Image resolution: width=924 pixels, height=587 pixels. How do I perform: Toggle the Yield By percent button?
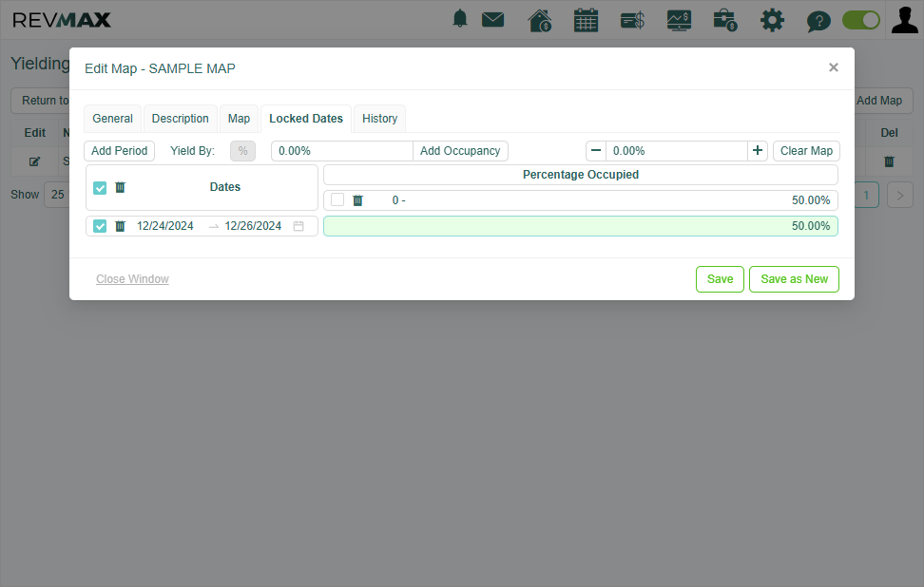pyautogui.click(x=242, y=151)
